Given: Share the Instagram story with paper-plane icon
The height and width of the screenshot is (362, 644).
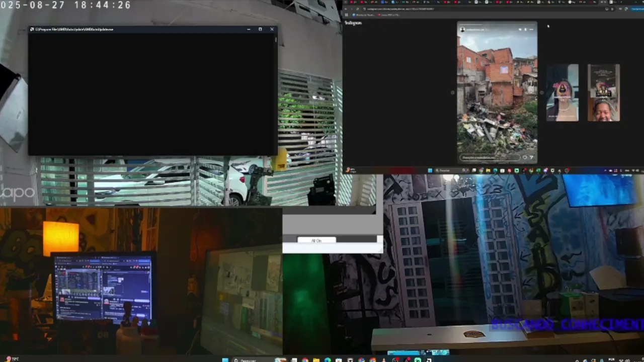Looking at the screenshot, I should click(x=531, y=157).
